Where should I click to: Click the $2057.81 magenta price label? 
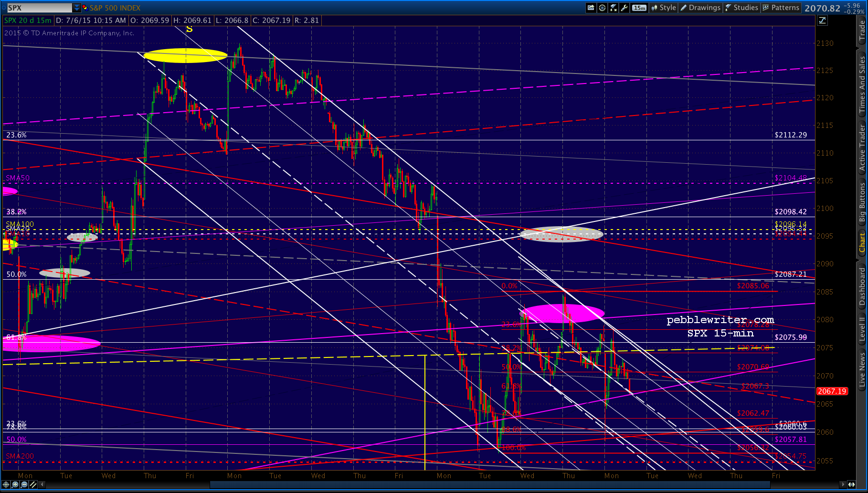(791, 440)
